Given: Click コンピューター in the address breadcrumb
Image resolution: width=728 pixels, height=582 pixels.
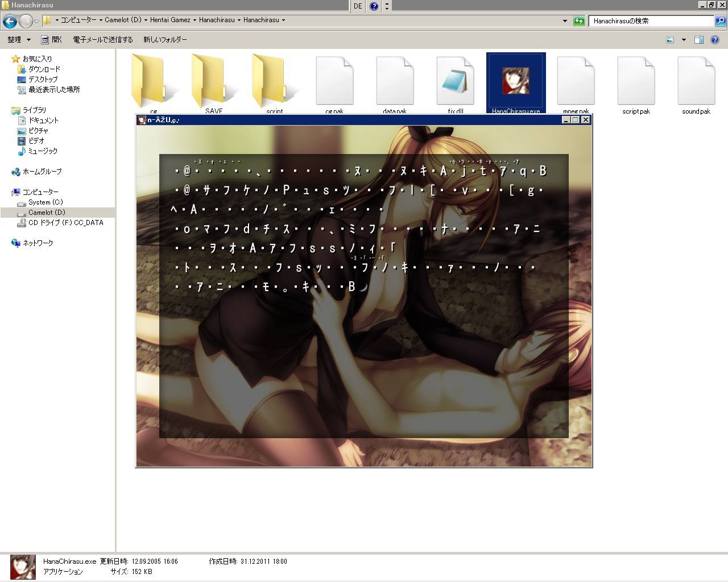Looking at the screenshot, I should click(78, 20).
